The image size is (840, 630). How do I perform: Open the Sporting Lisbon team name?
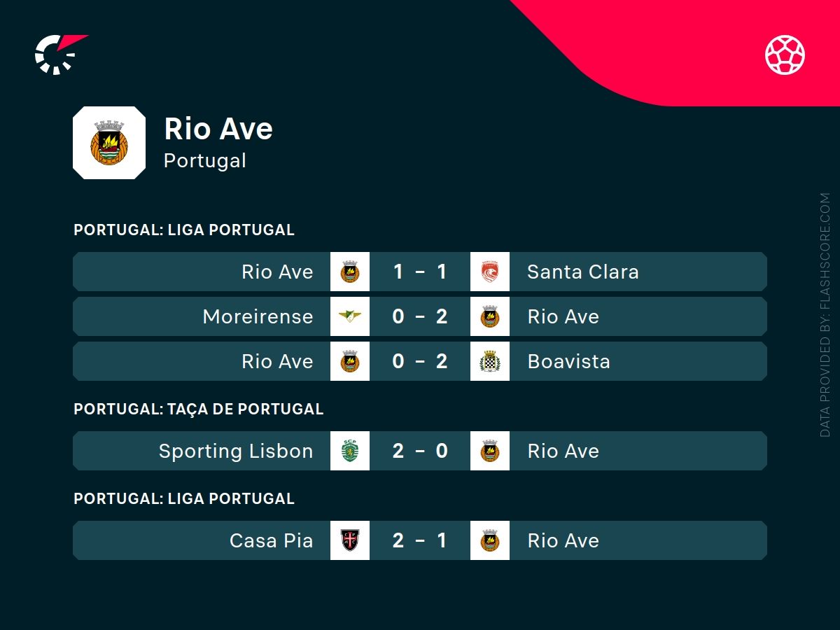236,451
